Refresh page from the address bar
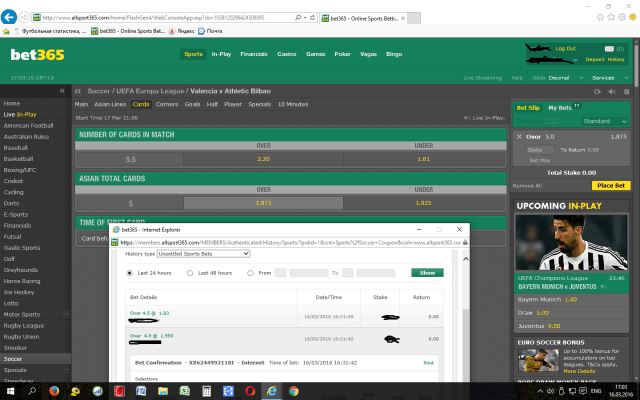The image size is (640, 400). 312,18
